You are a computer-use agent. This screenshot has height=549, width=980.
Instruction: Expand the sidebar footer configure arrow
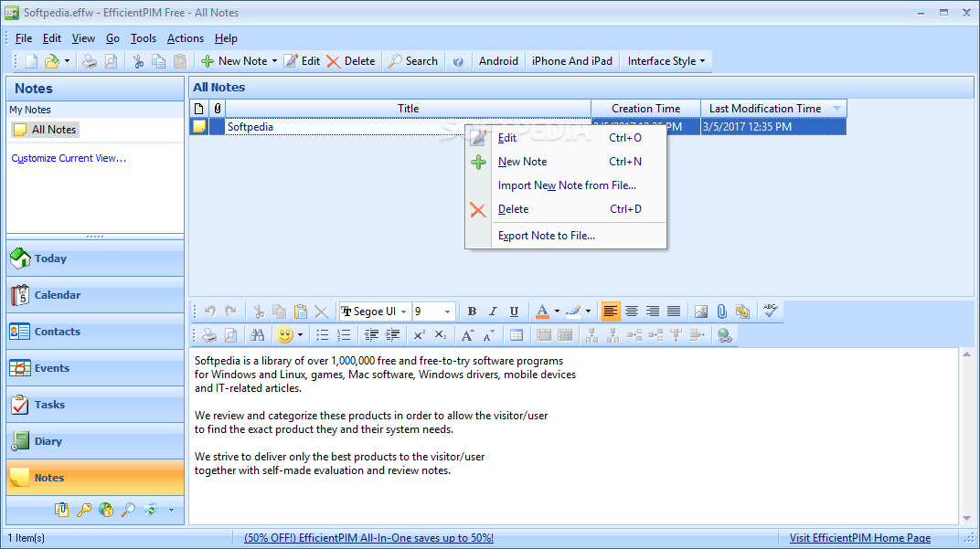[x=171, y=511]
